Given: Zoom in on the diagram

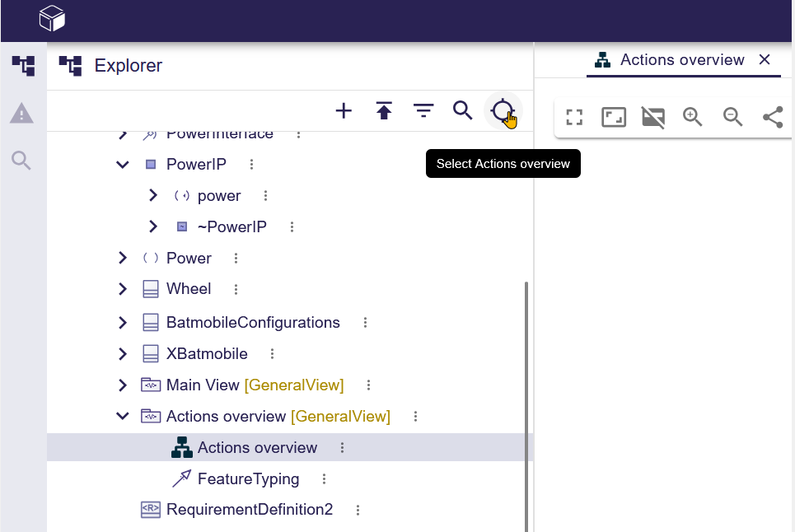Looking at the screenshot, I should coord(693,117).
